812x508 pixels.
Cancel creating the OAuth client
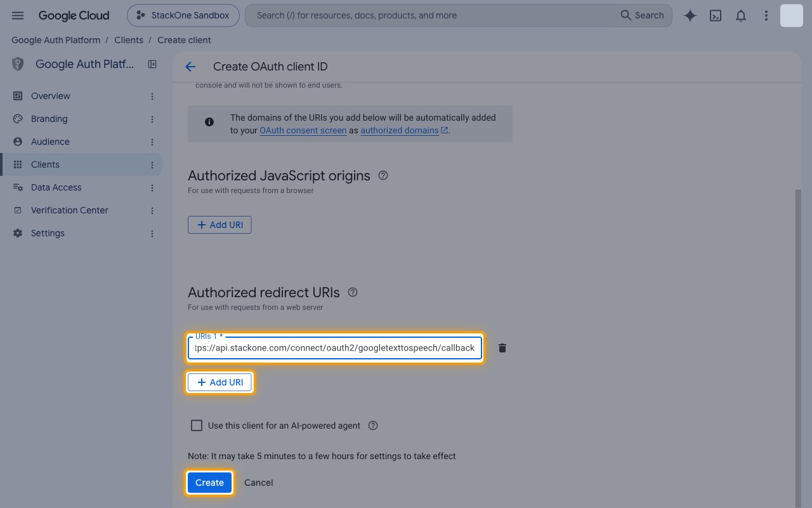(259, 483)
